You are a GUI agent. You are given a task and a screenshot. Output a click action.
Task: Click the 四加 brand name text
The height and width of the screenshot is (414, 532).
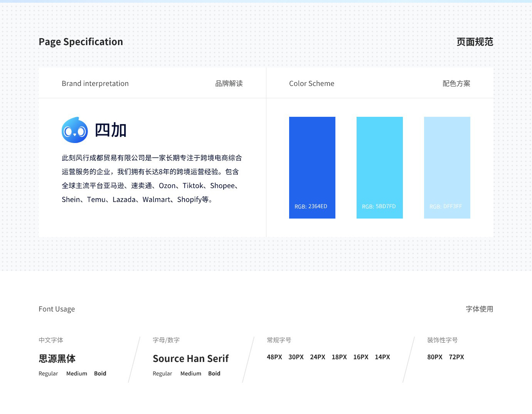111,130
